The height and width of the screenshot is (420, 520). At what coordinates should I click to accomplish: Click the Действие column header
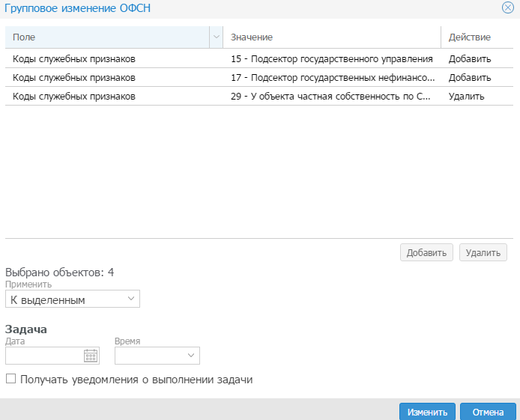click(x=477, y=37)
